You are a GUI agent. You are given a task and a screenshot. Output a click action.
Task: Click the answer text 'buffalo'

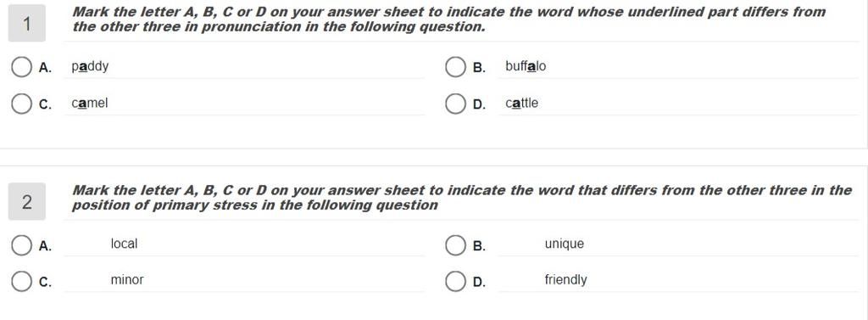pyautogui.click(x=526, y=66)
